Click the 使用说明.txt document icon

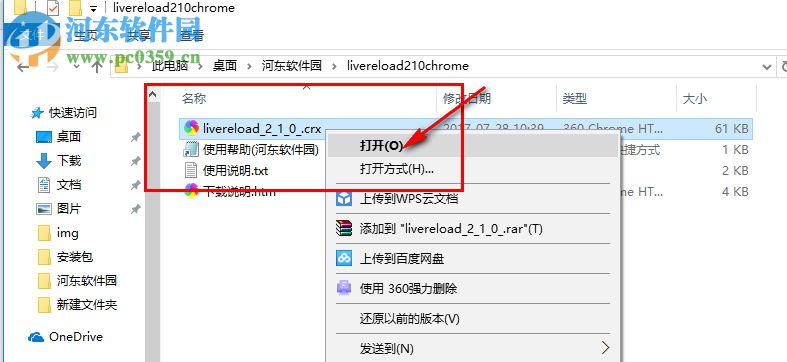[x=191, y=170]
